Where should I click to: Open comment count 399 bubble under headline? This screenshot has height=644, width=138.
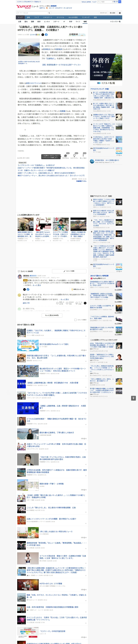(x=33, y=35)
